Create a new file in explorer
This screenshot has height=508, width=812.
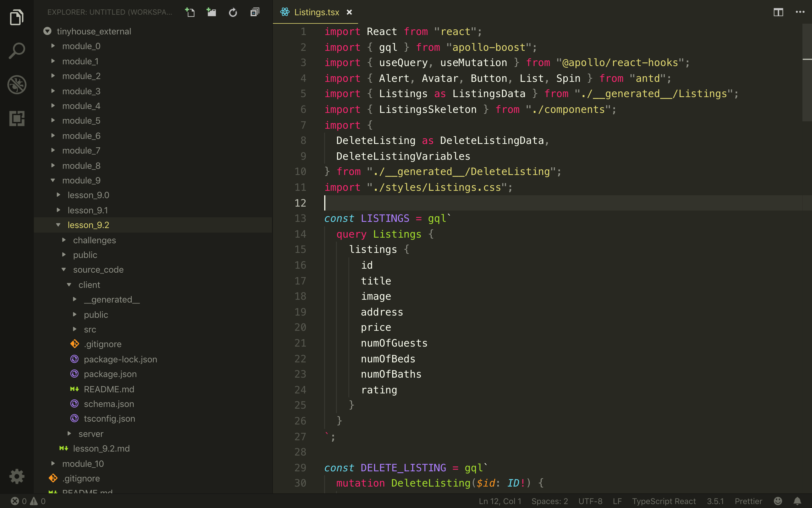(x=190, y=12)
